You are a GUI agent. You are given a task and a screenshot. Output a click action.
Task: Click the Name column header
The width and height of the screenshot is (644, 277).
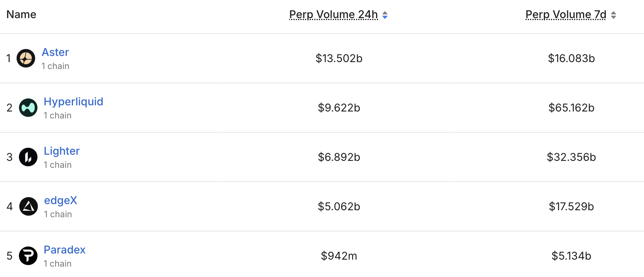[x=21, y=15]
